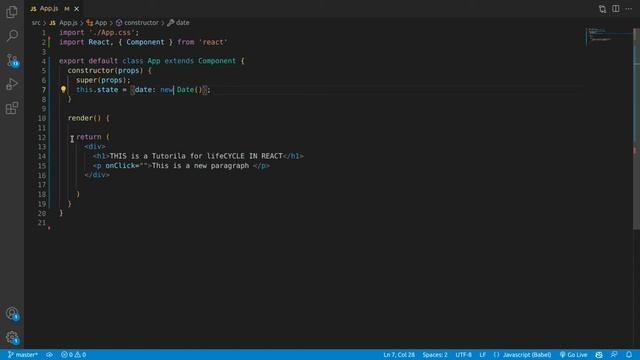The height and width of the screenshot is (360, 640).
Task: Change UTF-8 file encoding
Action: (463, 355)
